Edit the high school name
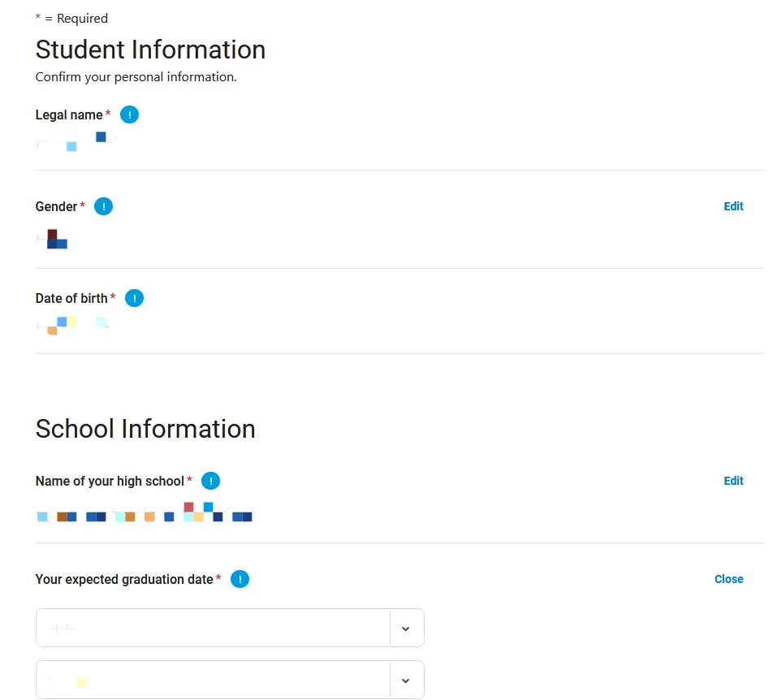Viewport: 773px width, 700px height. (733, 482)
